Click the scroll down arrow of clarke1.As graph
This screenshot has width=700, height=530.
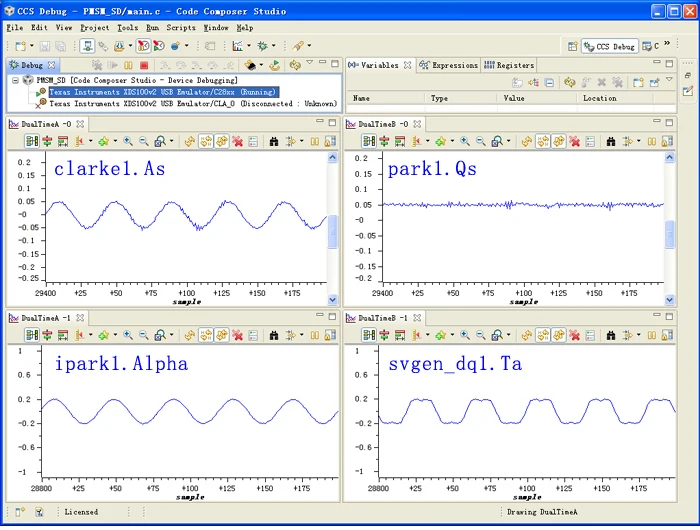tap(333, 300)
